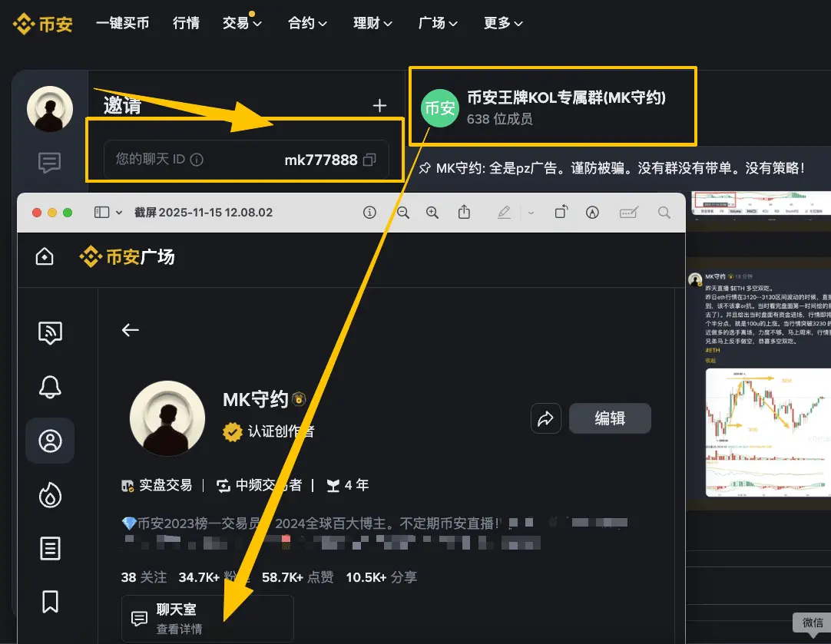
Task: Open the 58.7K+ 点赞 likes count
Action: (x=298, y=577)
